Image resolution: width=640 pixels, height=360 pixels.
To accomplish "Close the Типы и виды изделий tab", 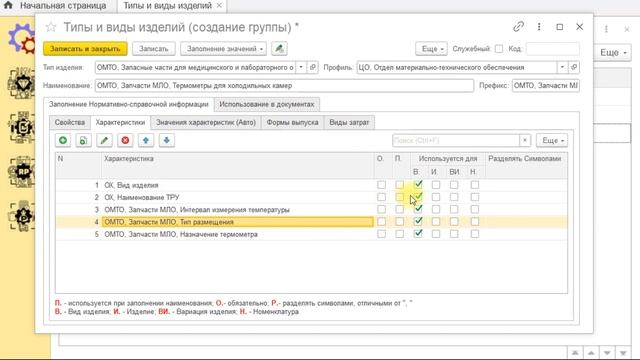I will click(219, 6).
